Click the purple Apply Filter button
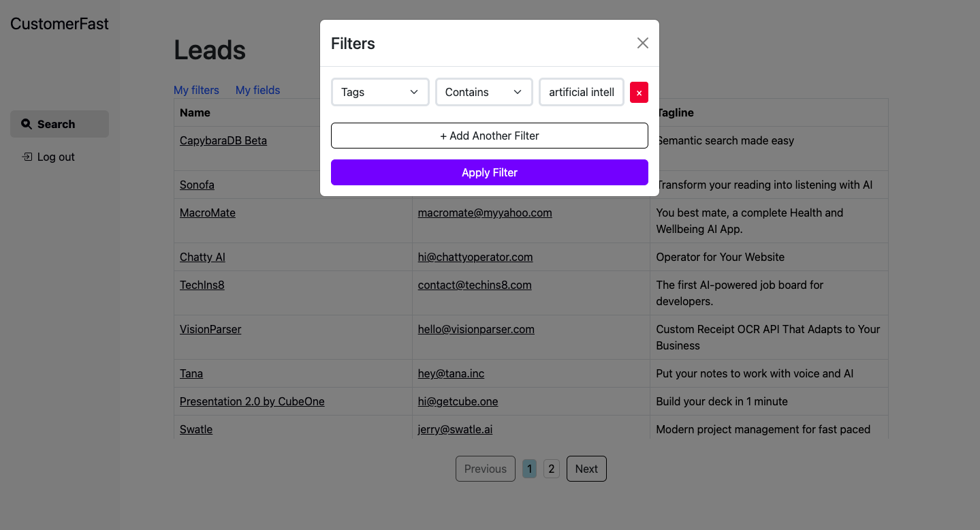 pos(489,172)
